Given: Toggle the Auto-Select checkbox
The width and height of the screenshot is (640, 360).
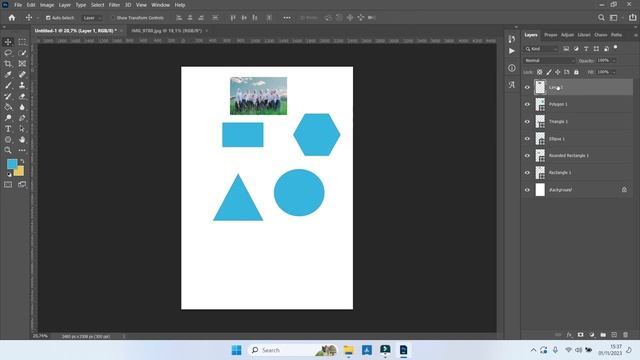Looking at the screenshot, I should [48, 18].
